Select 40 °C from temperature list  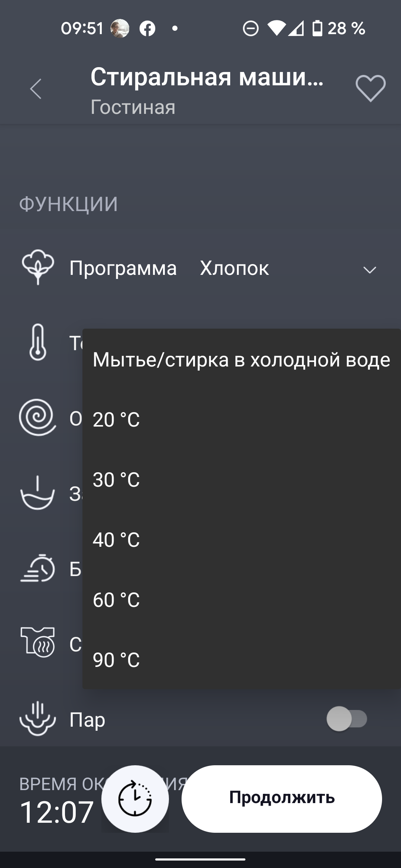pos(116,540)
